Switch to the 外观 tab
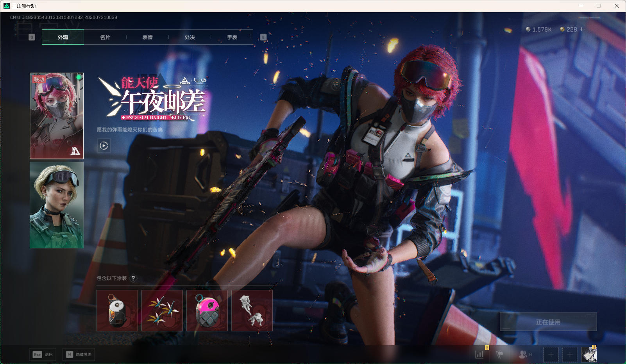Image resolution: width=626 pixels, height=364 pixels. coord(63,37)
